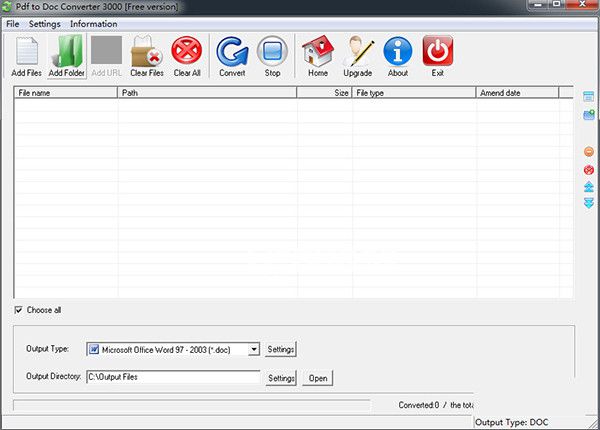The image size is (600, 430).
Task: Open the Output Type dropdown arrow
Action: coord(253,349)
